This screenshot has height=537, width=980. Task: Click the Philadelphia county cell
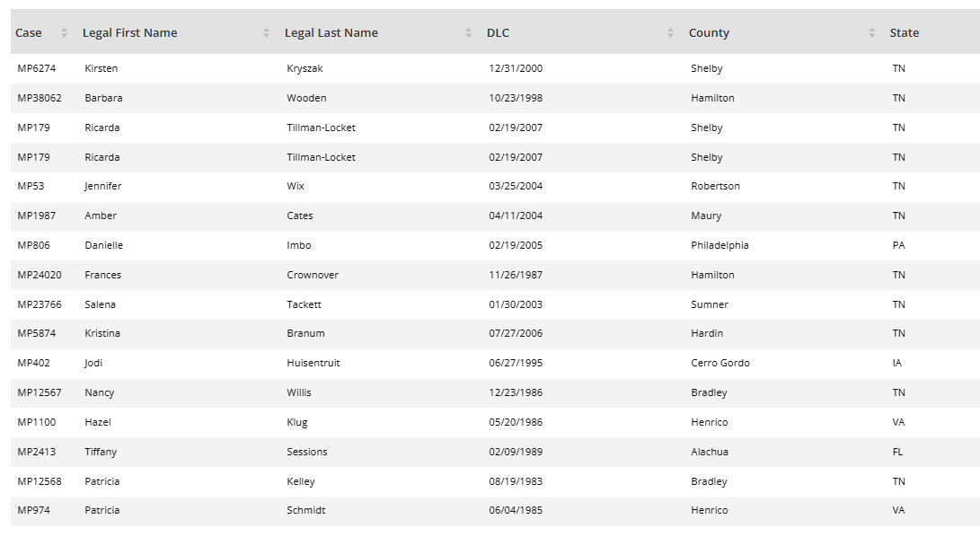(720, 245)
